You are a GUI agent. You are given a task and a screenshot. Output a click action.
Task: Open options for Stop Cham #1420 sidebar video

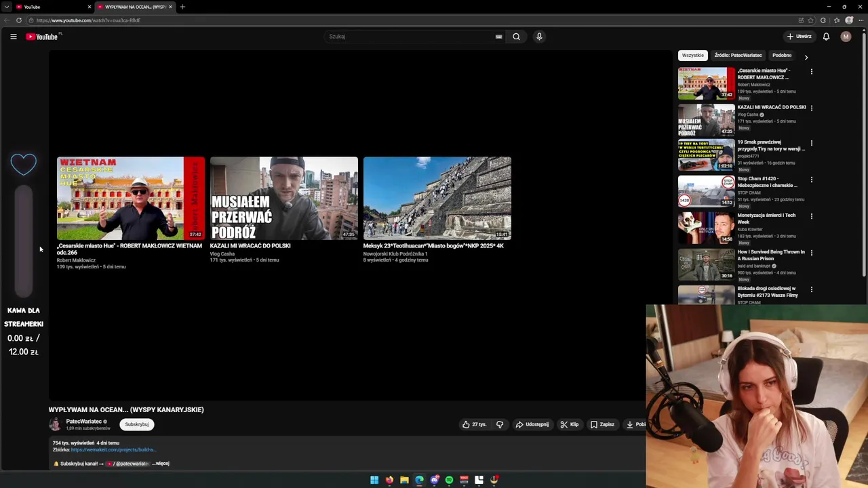tap(811, 180)
